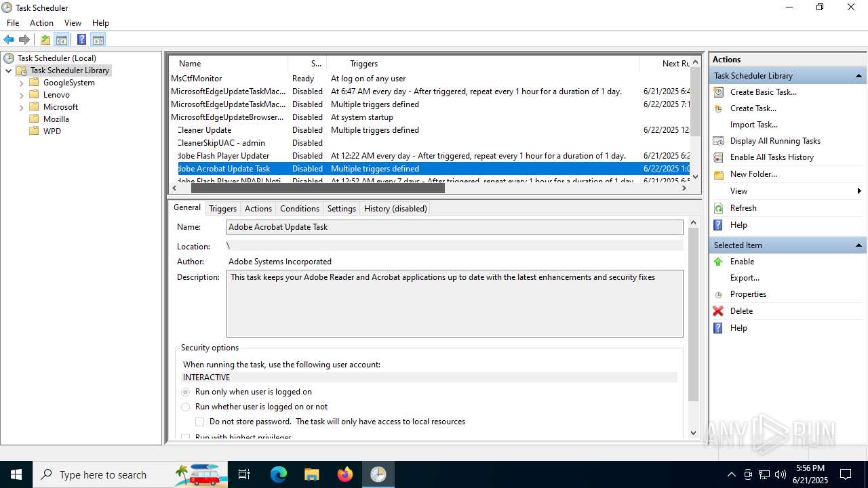Sort tasks by the Name column

(229, 64)
